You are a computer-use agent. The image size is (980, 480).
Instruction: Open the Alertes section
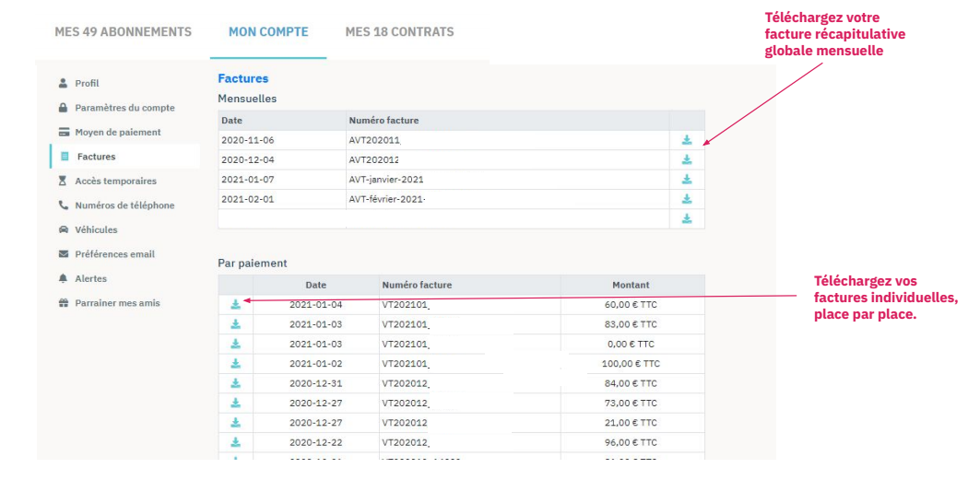tap(90, 278)
